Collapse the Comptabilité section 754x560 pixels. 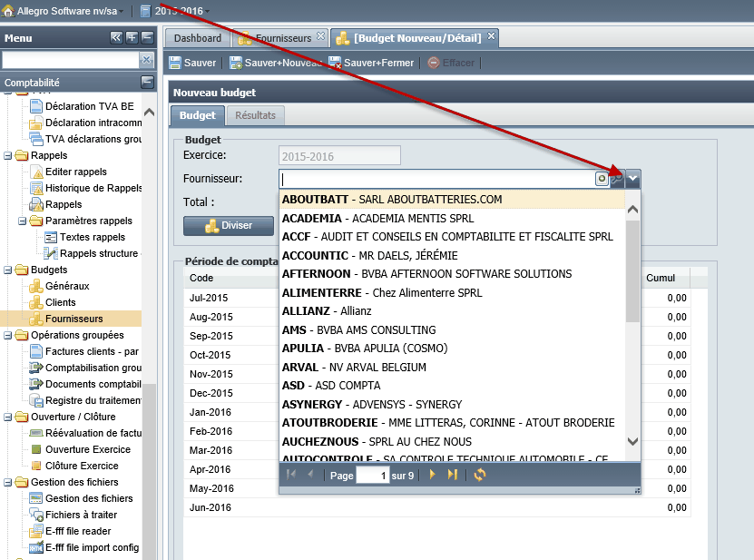coord(147,83)
